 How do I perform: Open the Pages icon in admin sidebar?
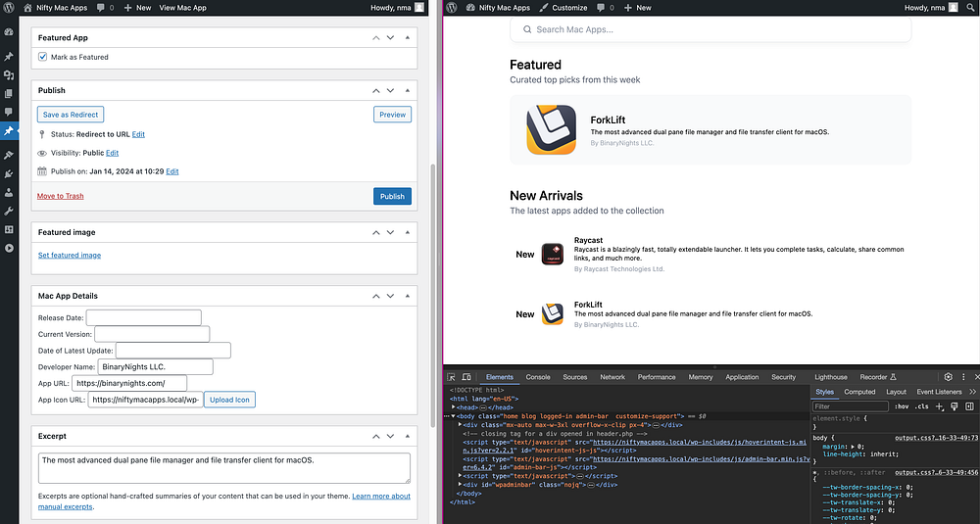pyautogui.click(x=9, y=94)
